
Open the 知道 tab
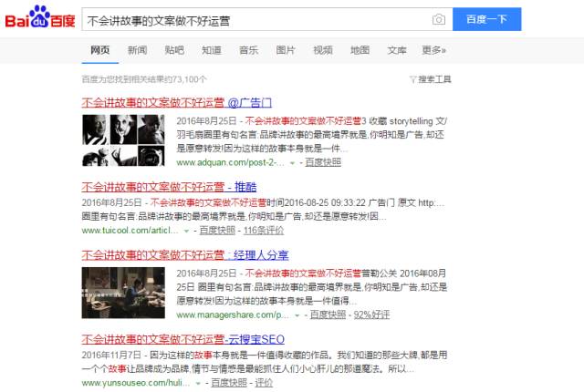pos(212,50)
